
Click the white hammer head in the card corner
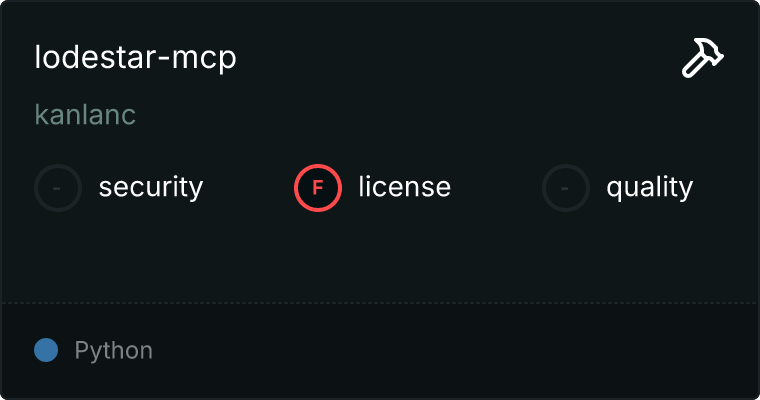click(711, 50)
